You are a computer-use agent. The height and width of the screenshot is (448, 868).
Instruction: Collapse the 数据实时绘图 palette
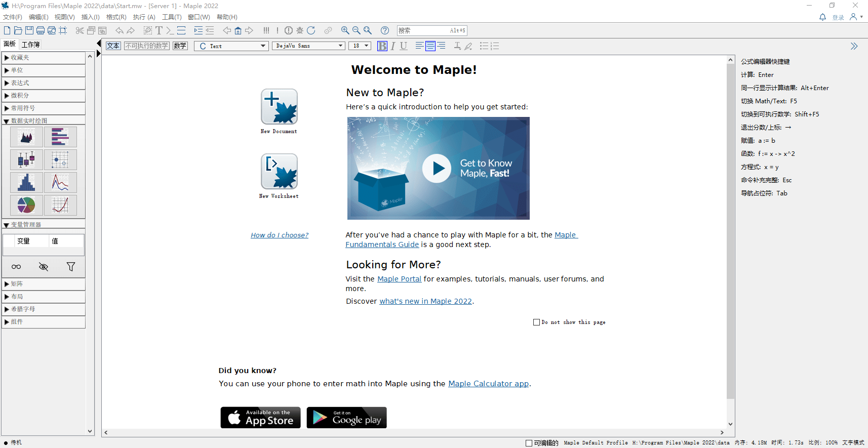click(x=44, y=120)
